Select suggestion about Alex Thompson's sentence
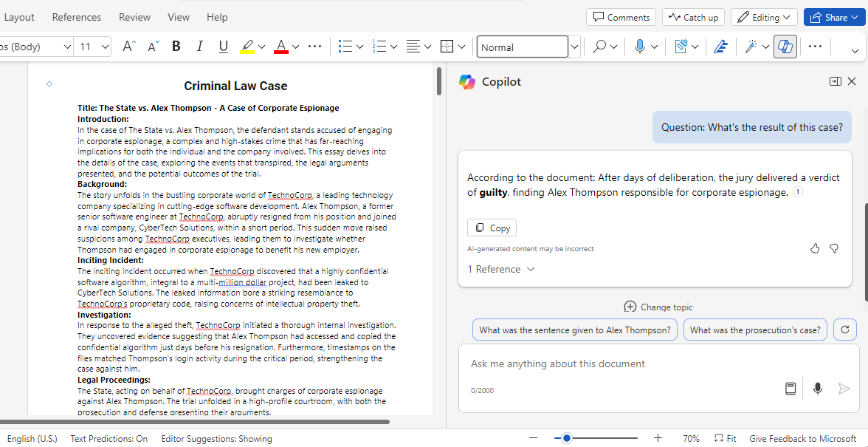 (x=574, y=330)
